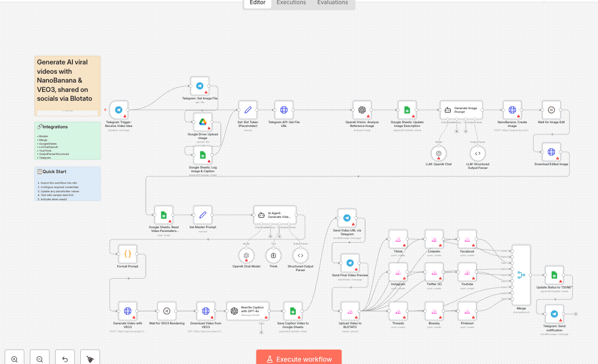Viewport: 598px width, 364px height.
Task: Select OpenAI Vision: Analyze Reference Image node
Action: tap(362, 110)
